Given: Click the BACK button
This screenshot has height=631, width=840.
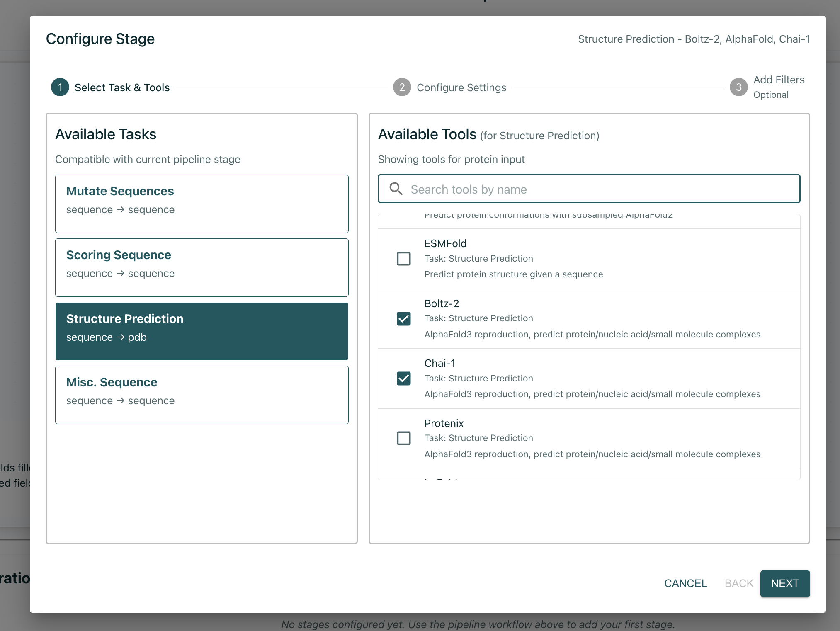Looking at the screenshot, I should pos(738,583).
